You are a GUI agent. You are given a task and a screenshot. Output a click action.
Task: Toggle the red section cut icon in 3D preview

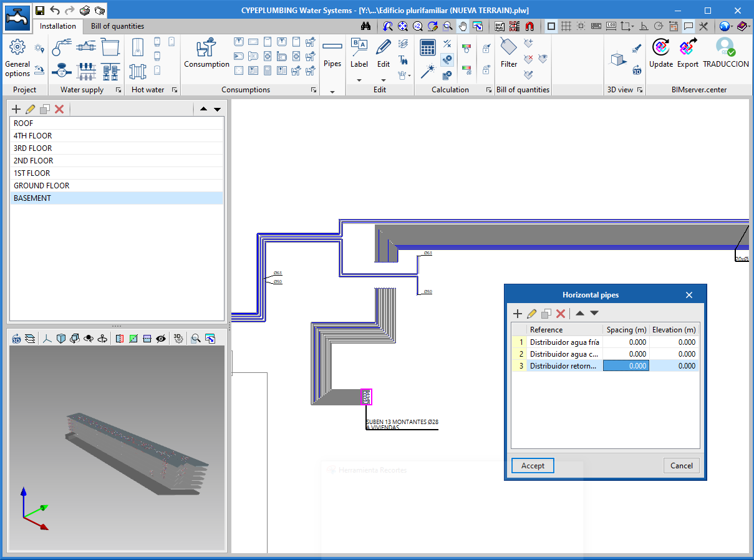click(x=120, y=338)
